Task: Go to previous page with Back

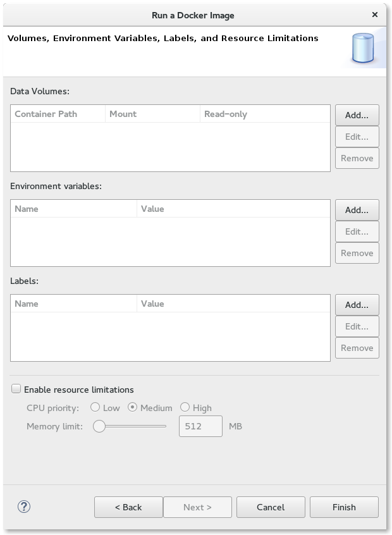Action: [128, 507]
